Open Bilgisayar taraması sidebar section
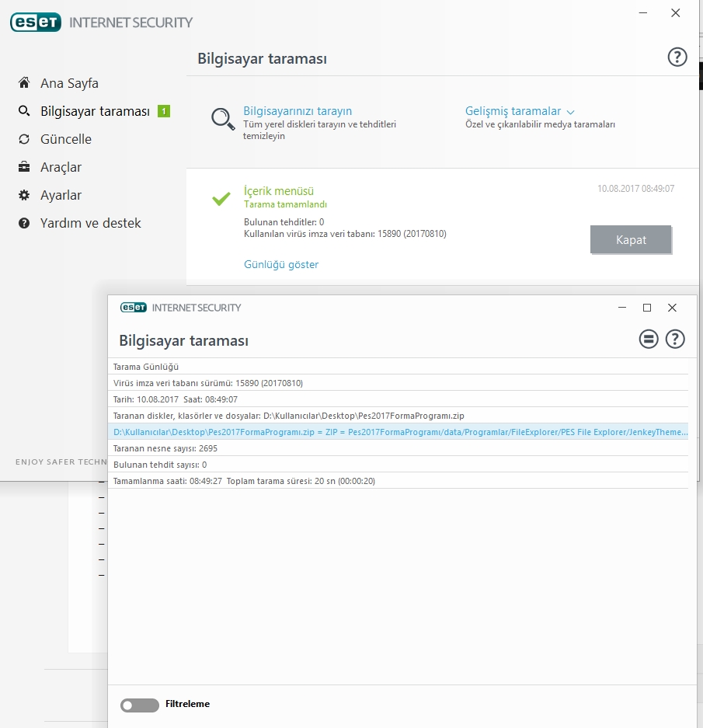Image resolution: width=703 pixels, height=728 pixels. (x=95, y=111)
